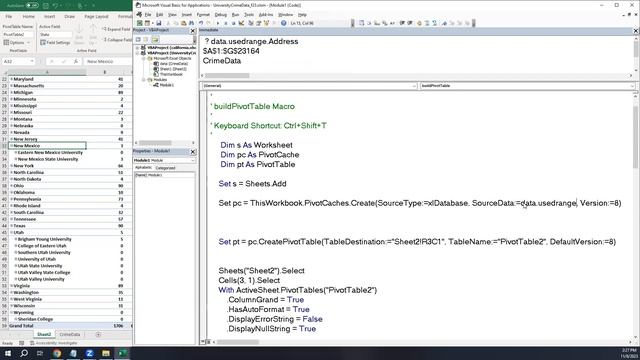Click View Object icon in Project panel
The height and width of the screenshot is (360, 640).
[146, 40]
